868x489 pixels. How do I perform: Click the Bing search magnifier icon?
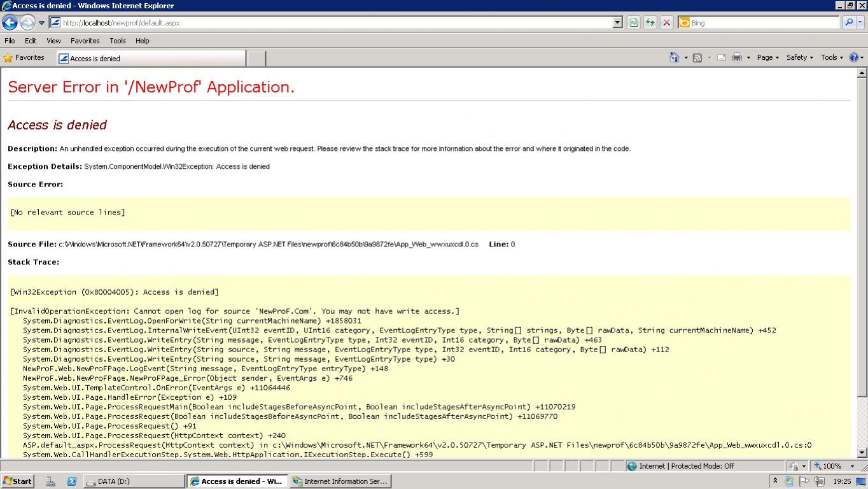(850, 22)
